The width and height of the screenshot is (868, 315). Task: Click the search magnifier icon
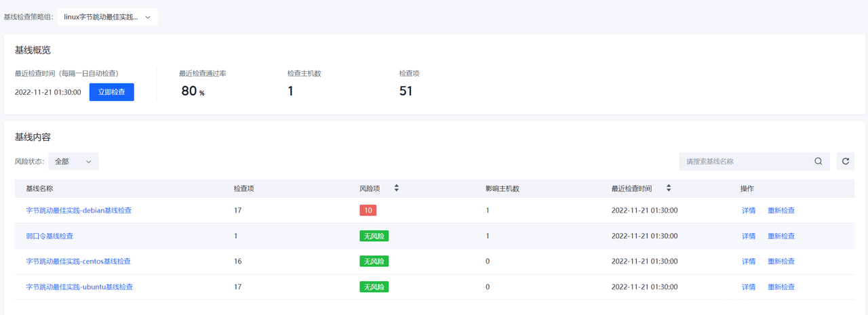[818, 161]
